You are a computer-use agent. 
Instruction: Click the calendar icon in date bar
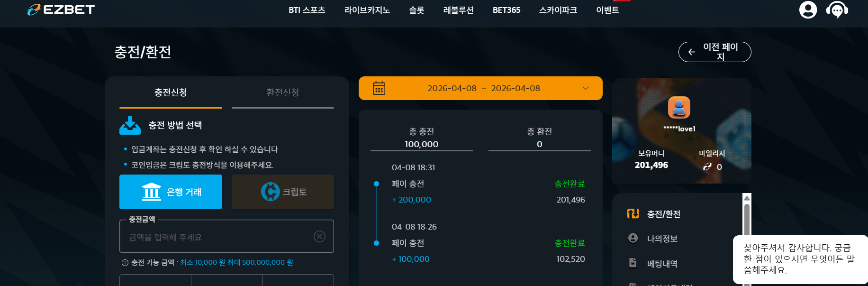(x=379, y=88)
